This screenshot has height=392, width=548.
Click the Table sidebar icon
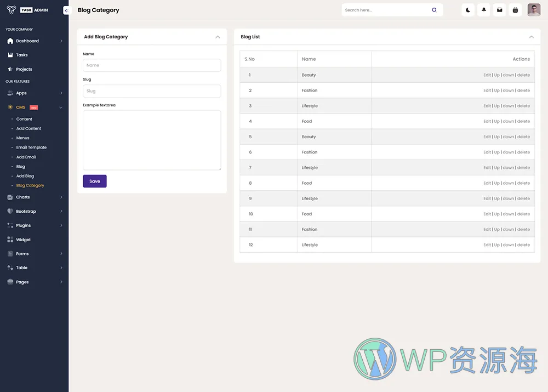click(10, 268)
